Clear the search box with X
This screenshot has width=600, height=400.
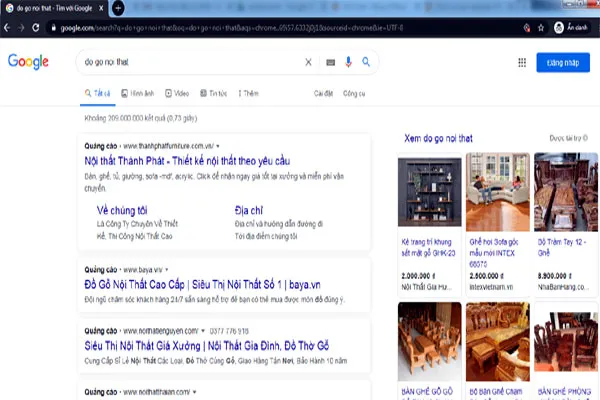[x=308, y=62]
